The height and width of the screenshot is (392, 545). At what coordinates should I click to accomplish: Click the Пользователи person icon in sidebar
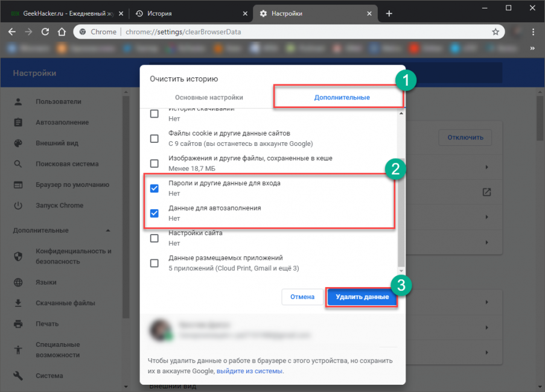coord(18,102)
